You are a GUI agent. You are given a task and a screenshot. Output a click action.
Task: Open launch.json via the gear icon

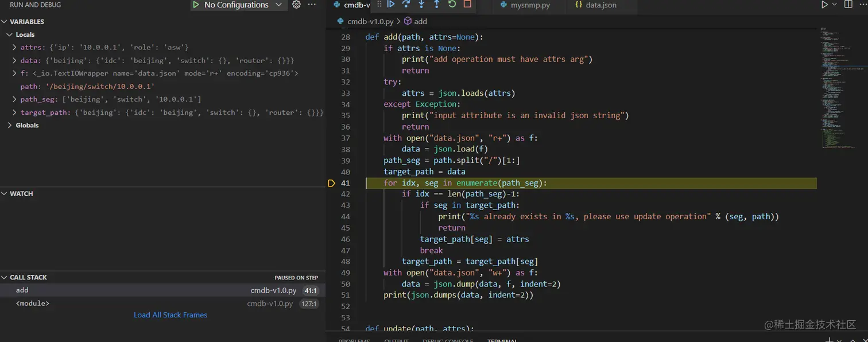pyautogui.click(x=296, y=5)
